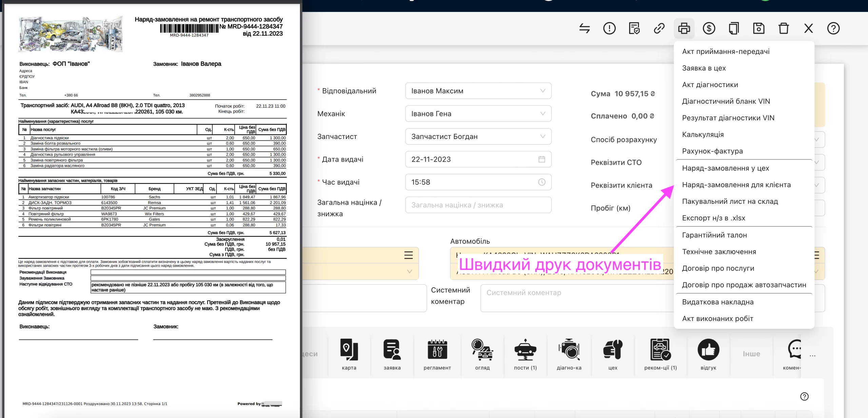Select Договір про послуги menu item
This screenshot has width=868, height=418.
(x=744, y=268)
